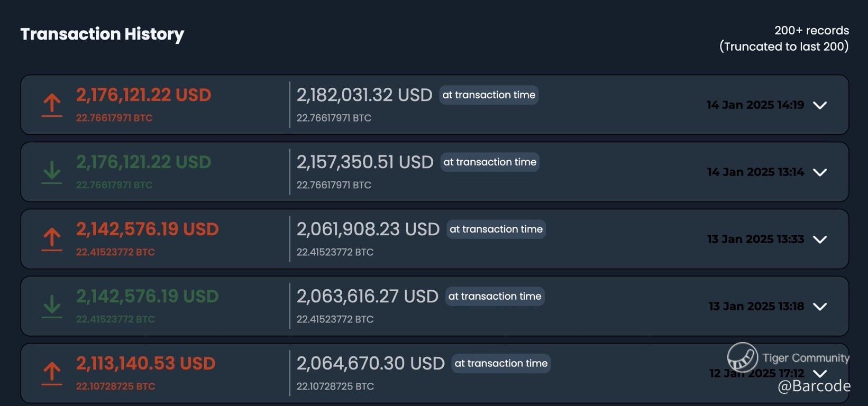Click the red outgoing arrow on 12 Jan row
The image size is (868, 406).
[52, 373]
